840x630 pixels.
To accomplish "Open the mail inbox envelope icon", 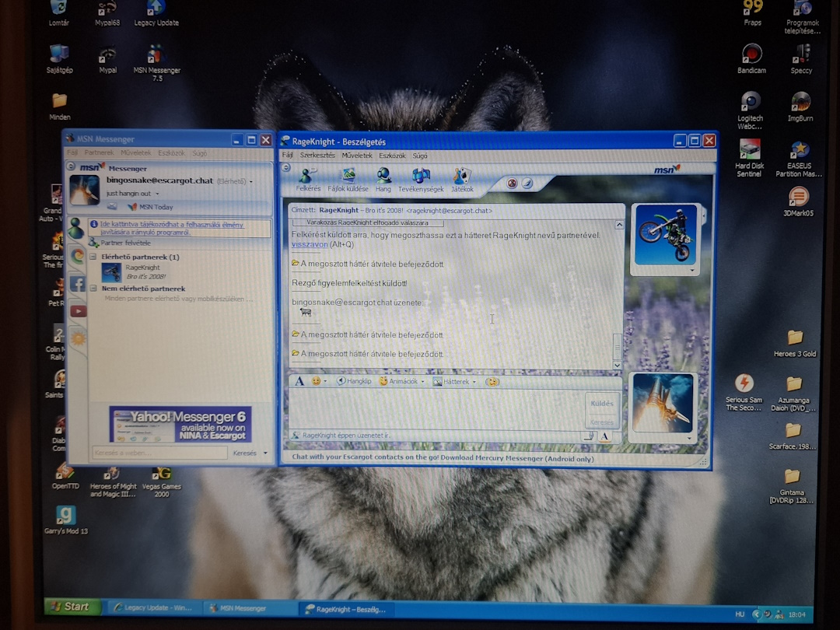I will pos(112,206).
